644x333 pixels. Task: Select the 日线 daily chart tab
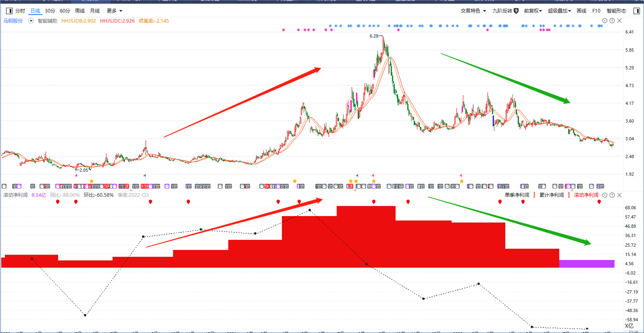pos(35,11)
